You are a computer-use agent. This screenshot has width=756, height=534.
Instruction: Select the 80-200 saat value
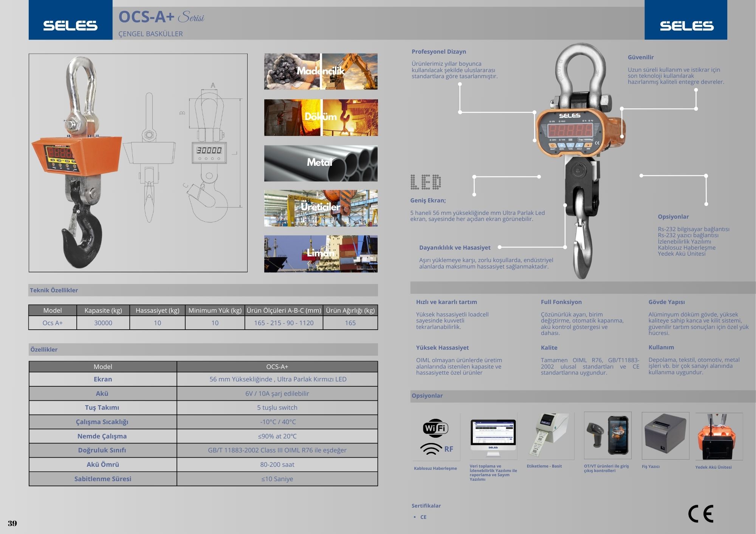[277, 465]
